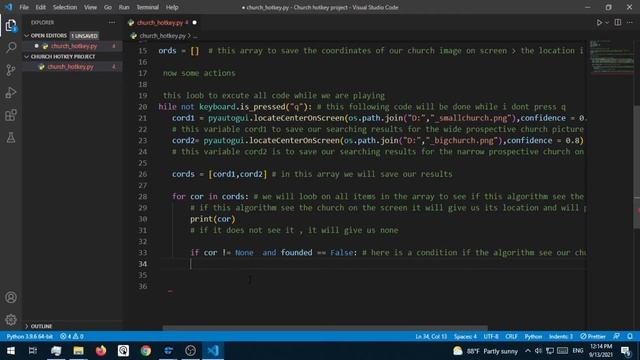The width and height of the screenshot is (640, 360).
Task: Change indentation via Spaces: 4
Action: point(465,336)
